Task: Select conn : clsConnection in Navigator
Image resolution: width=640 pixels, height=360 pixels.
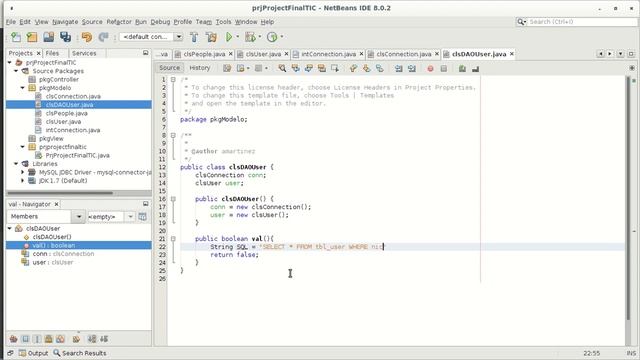Action: click(63, 254)
